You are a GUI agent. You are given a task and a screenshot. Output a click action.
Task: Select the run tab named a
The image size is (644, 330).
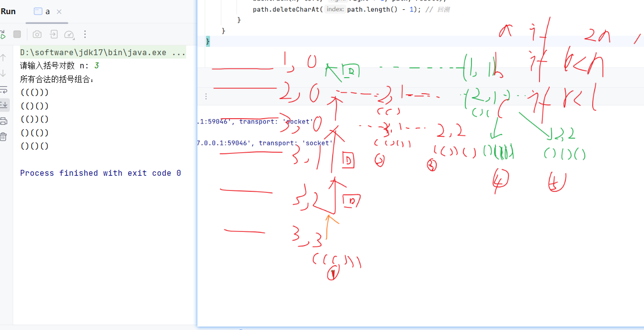click(42, 11)
